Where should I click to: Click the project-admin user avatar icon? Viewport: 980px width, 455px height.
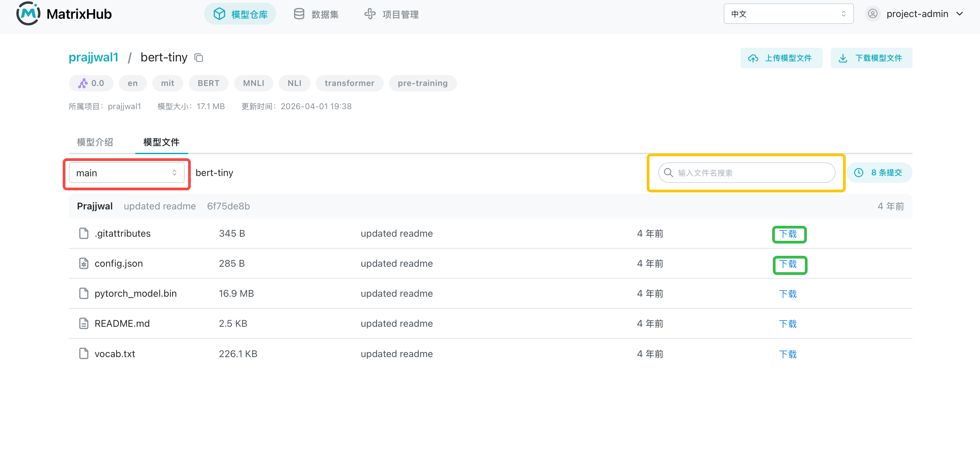tap(873, 14)
